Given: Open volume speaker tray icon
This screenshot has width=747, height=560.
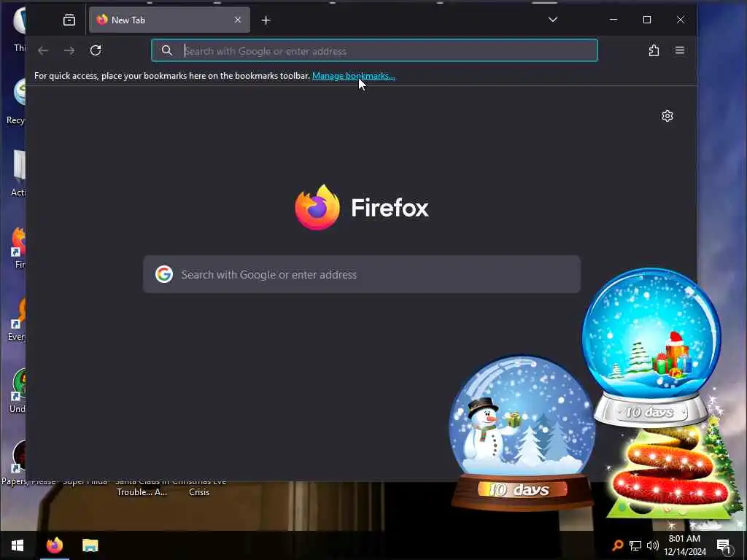Looking at the screenshot, I should click(653, 545).
